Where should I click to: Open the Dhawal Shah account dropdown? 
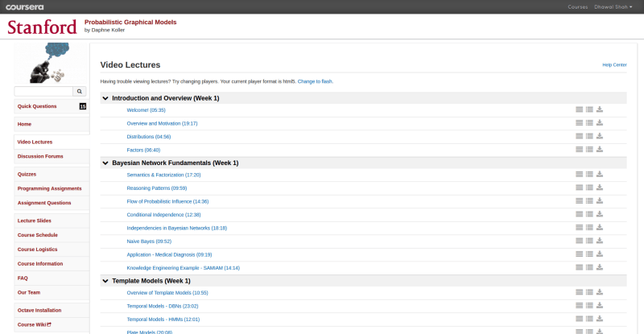(613, 6)
